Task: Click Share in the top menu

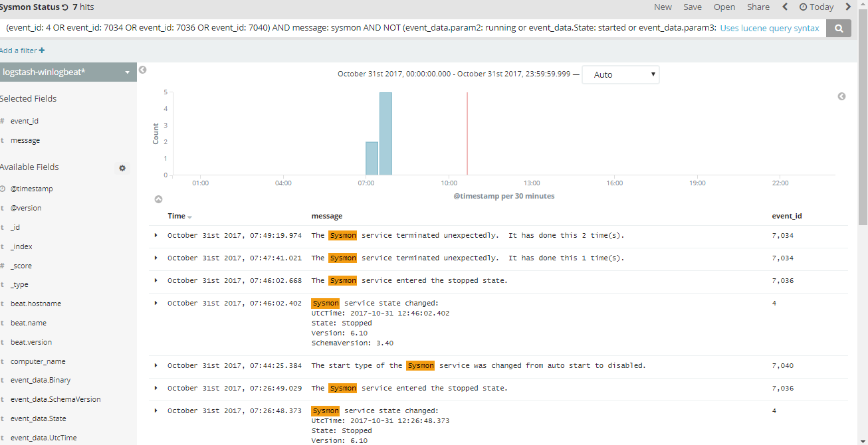Action: tap(758, 7)
